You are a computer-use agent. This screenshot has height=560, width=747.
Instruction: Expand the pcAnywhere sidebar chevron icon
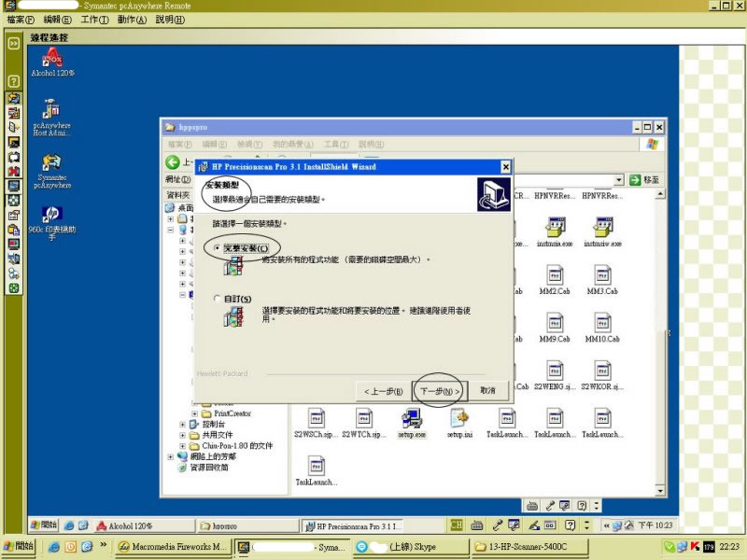14,43
